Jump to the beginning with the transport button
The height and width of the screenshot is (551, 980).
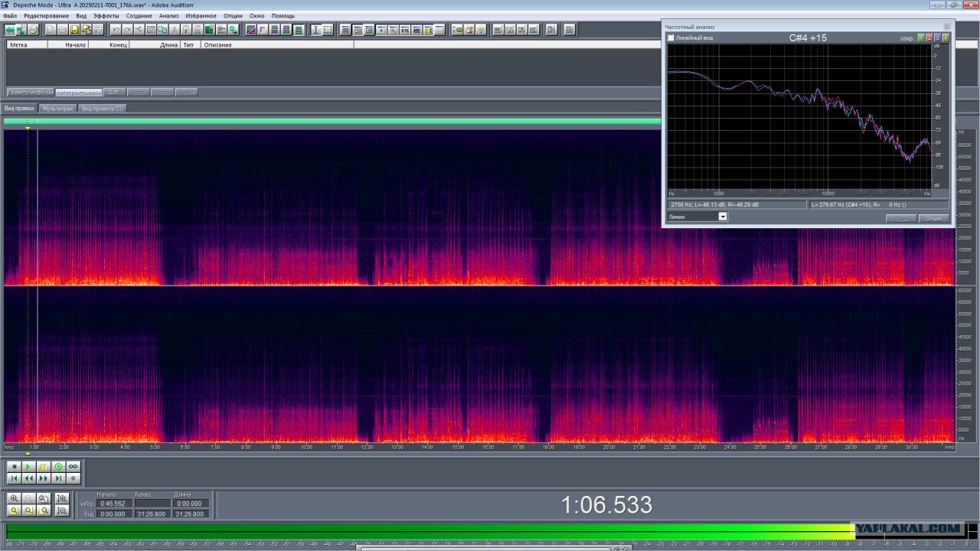pyautogui.click(x=13, y=478)
